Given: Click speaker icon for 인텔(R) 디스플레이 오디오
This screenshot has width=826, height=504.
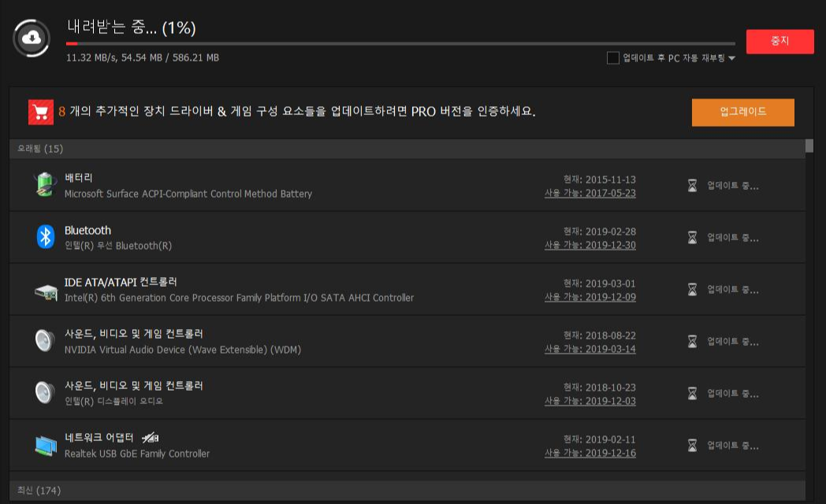Looking at the screenshot, I should (x=45, y=392).
